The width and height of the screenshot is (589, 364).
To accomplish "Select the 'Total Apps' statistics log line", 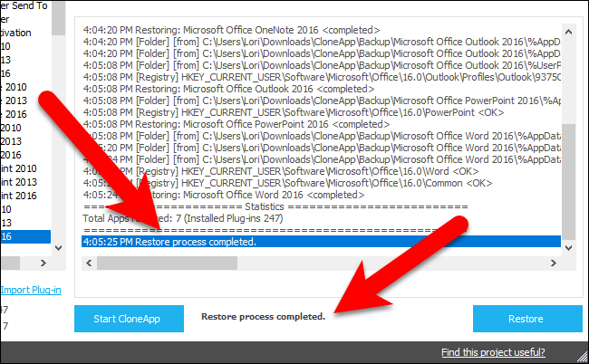I will coord(183,218).
